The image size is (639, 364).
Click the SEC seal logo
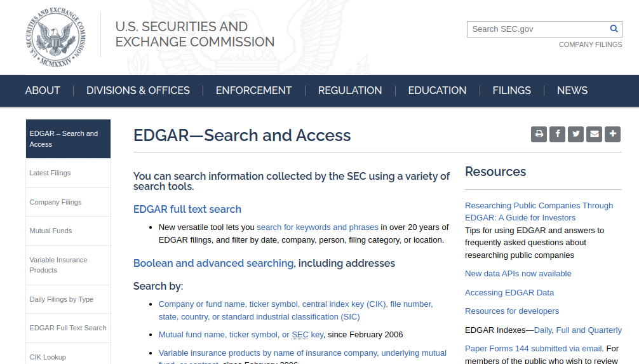pos(57,39)
